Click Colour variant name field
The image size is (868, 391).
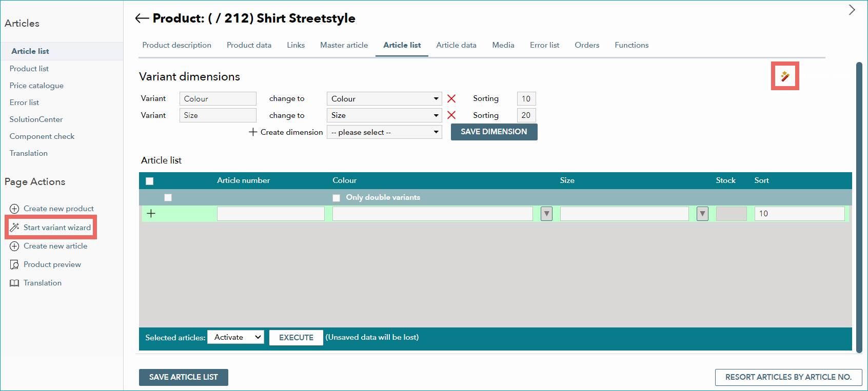[218, 98]
